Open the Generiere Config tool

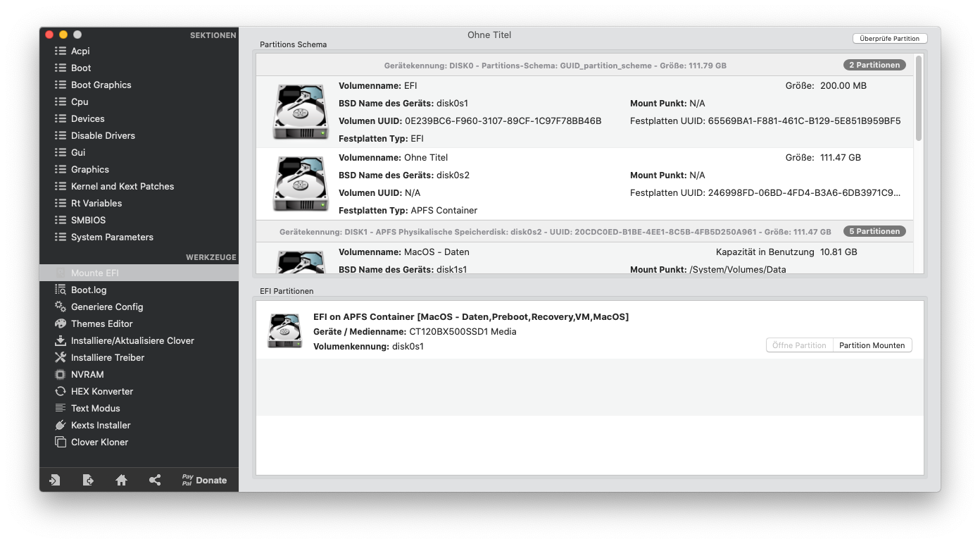pos(106,307)
